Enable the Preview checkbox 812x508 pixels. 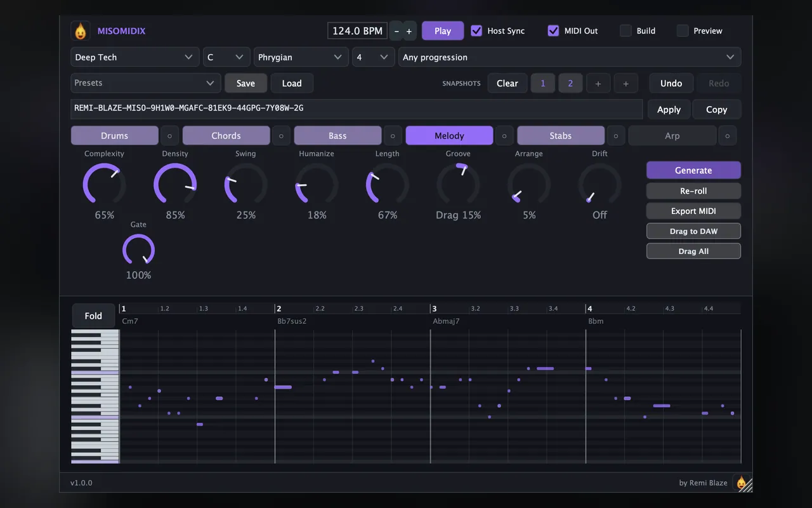683,30
